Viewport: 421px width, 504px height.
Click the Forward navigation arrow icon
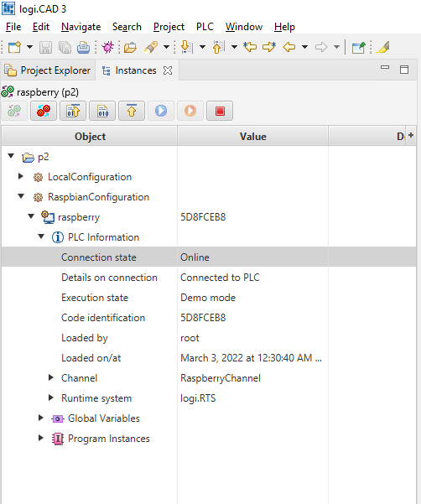(321, 47)
